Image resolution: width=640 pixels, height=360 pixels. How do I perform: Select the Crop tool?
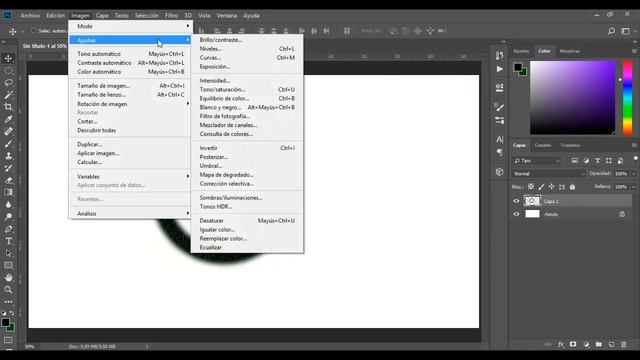click(x=8, y=107)
